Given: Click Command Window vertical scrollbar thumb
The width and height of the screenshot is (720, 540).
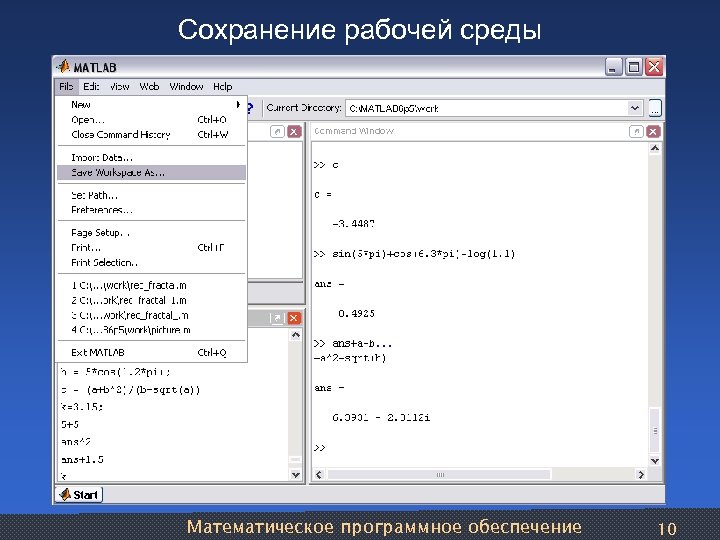Looking at the screenshot, I should coord(655,431).
